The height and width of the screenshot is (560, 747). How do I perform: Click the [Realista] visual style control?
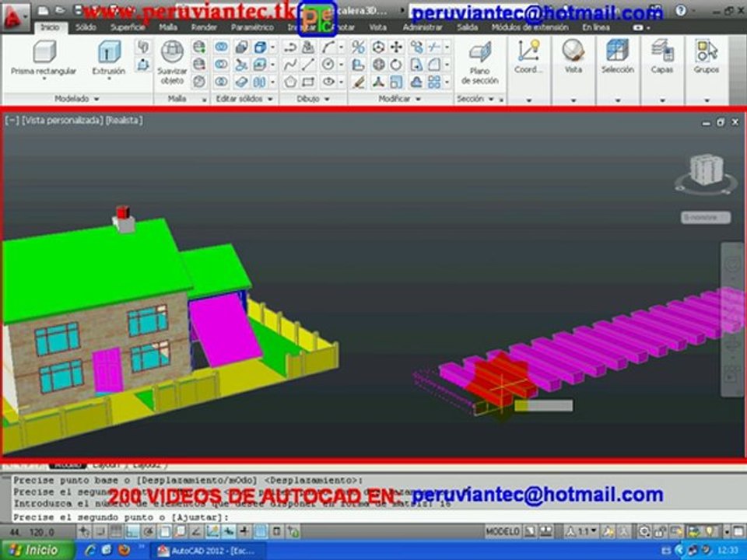coord(124,120)
